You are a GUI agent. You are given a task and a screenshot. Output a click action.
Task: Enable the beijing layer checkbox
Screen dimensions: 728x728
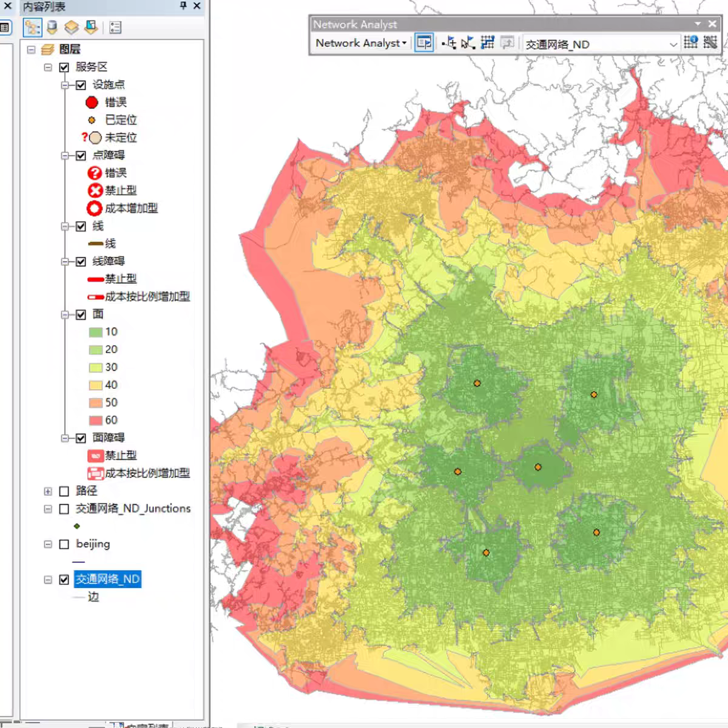pyautogui.click(x=64, y=544)
